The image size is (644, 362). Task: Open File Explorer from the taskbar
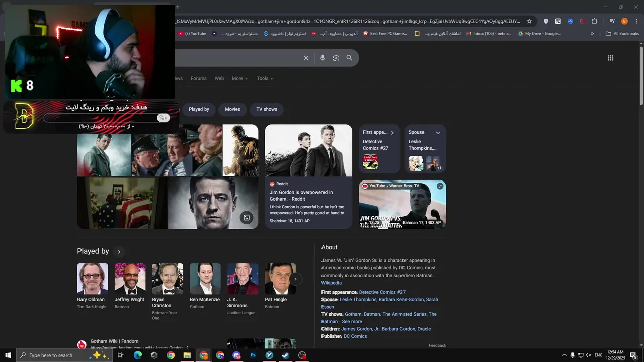click(x=187, y=355)
